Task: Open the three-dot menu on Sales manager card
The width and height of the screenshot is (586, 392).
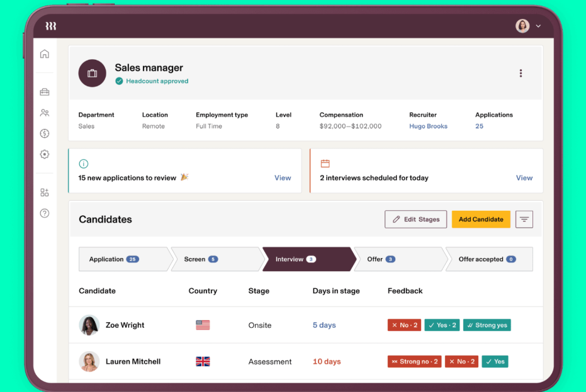Action: (x=521, y=73)
